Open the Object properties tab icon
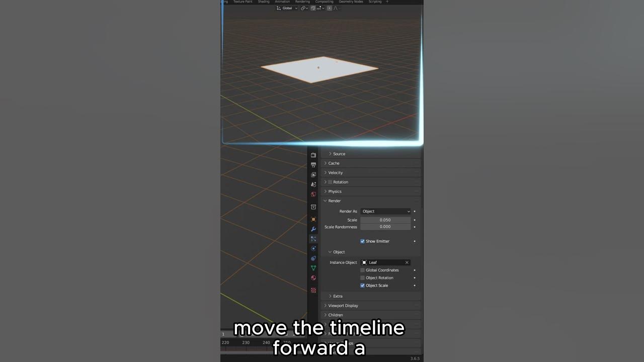The height and width of the screenshot is (362, 644). coord(313,219)
